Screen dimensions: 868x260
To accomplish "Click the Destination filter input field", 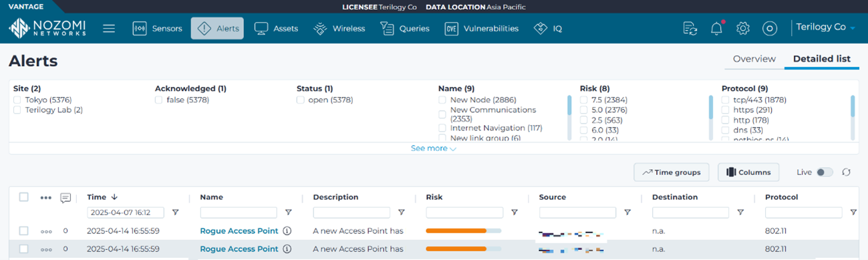I will 690,213.
